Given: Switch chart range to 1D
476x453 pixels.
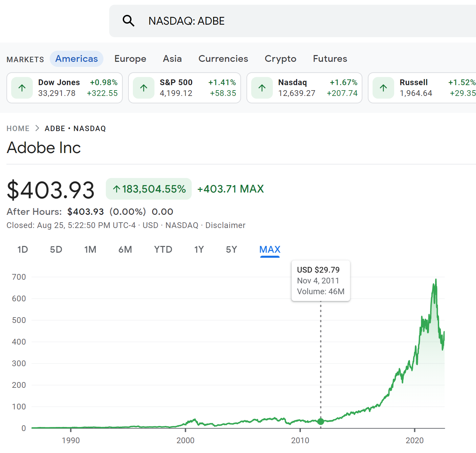Looking at the screenshot, I should tap(23, 250).
